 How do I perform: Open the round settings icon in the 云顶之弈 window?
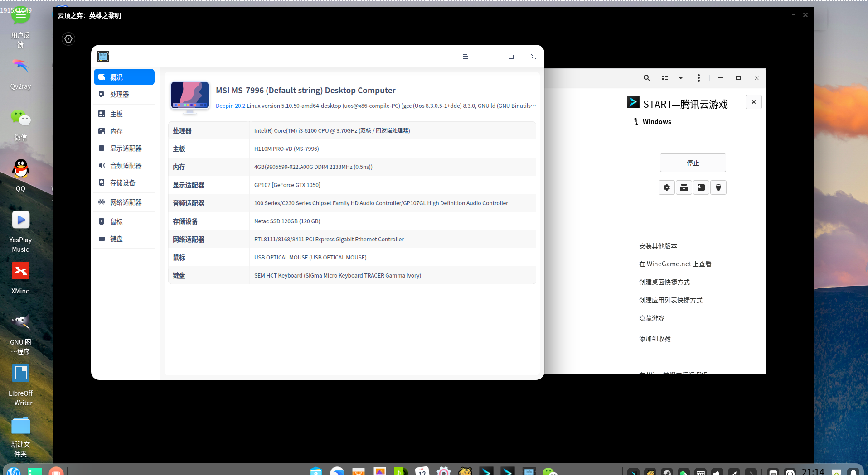[68, 39]
